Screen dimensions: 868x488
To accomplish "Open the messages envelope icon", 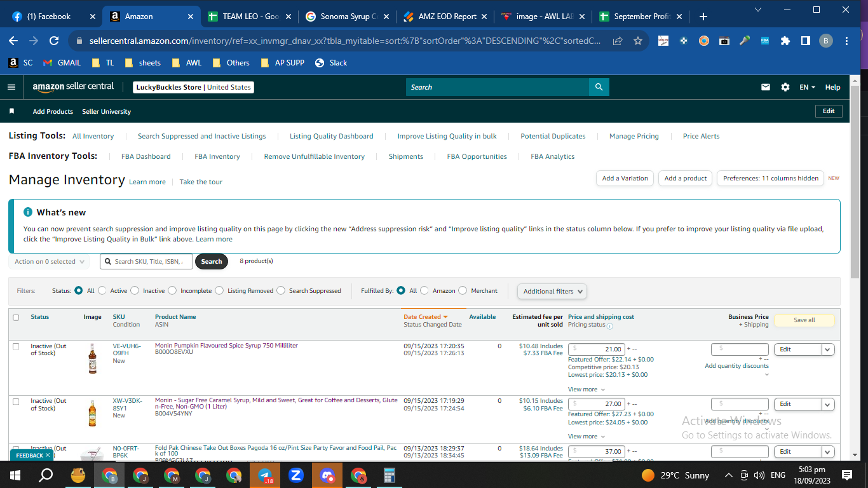I will 766,87.
